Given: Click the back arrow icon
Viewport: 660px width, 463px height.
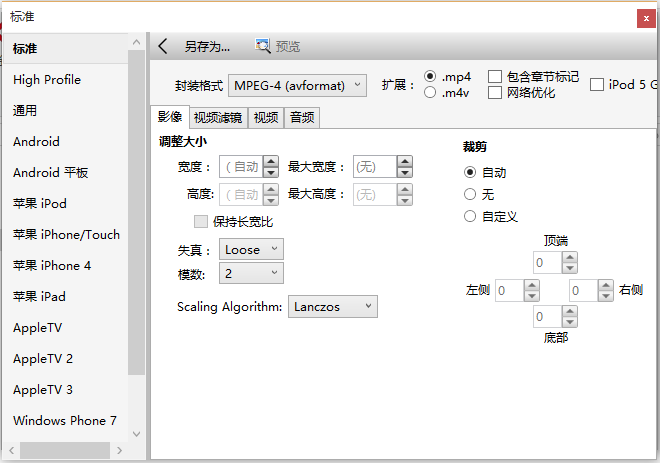Looking at the screenshot, I should coord(163,46).
